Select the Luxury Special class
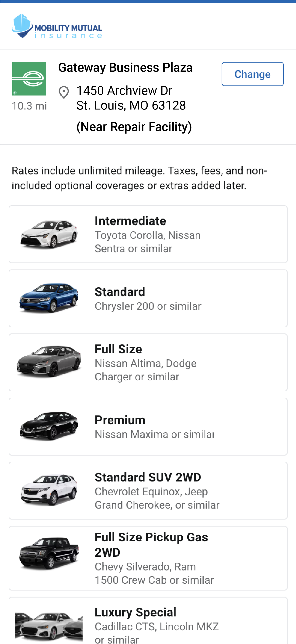 click(148, 620)
